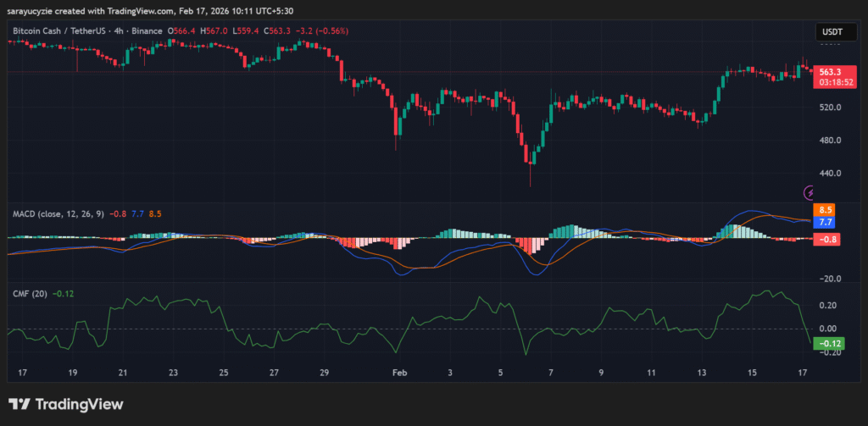Select the CMF (20) indicator legend
Image resolution: width=868 pixels, height=426 pixels.
coord(30,294)
